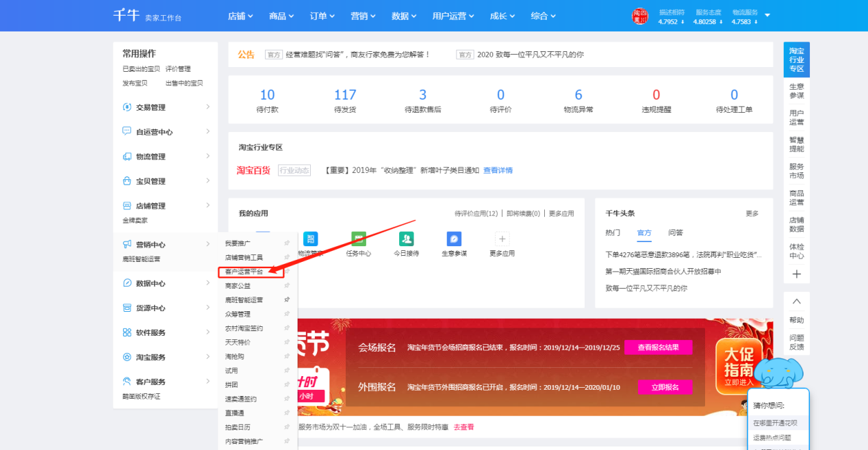This screenshot has height=450, width=868.
Task: Click the red shop avatar in header
Action: pos(640,16)
